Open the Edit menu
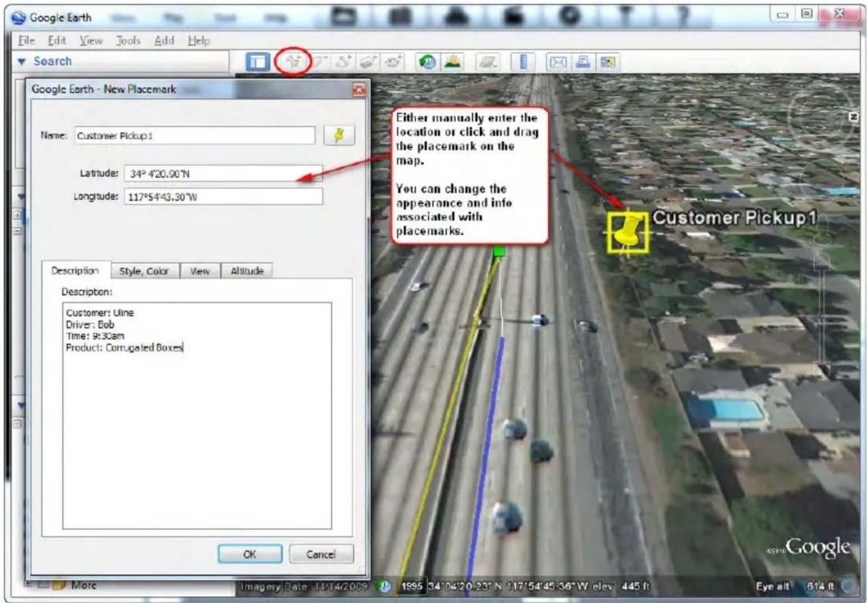The image size is (868, 603). coord(57,40)
